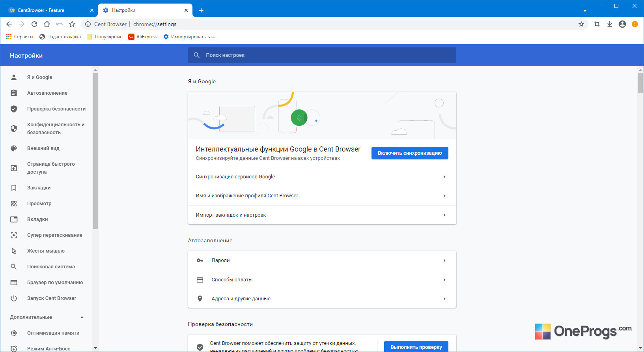
Task: Open the tab list dropdown arrow in title bar
Action: click(x=585, y=11)
